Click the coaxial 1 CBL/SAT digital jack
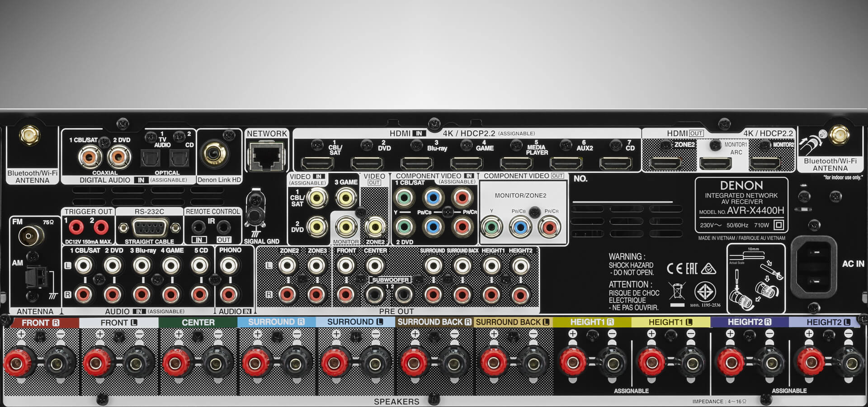Screen dimensions: 868x407 tap(90, 157)
